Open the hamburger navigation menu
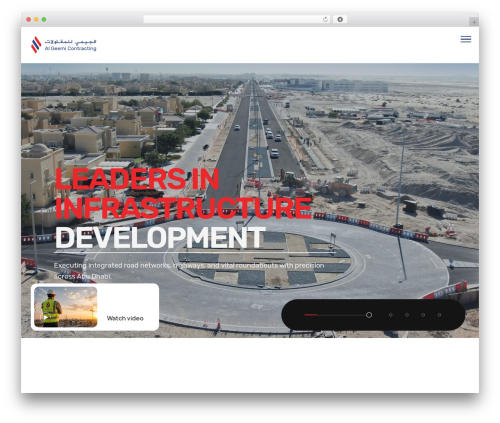Screen dimensions: 500x423 [466, 39]
